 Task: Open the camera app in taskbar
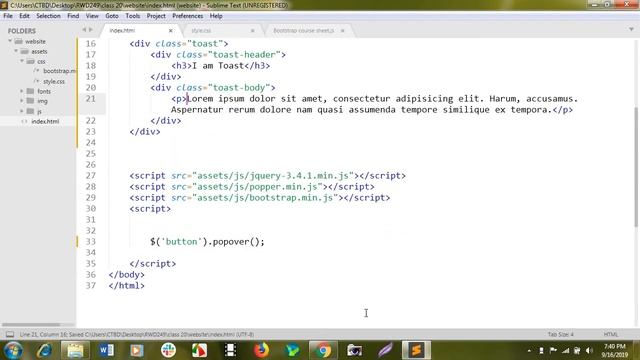pos(354,350)
